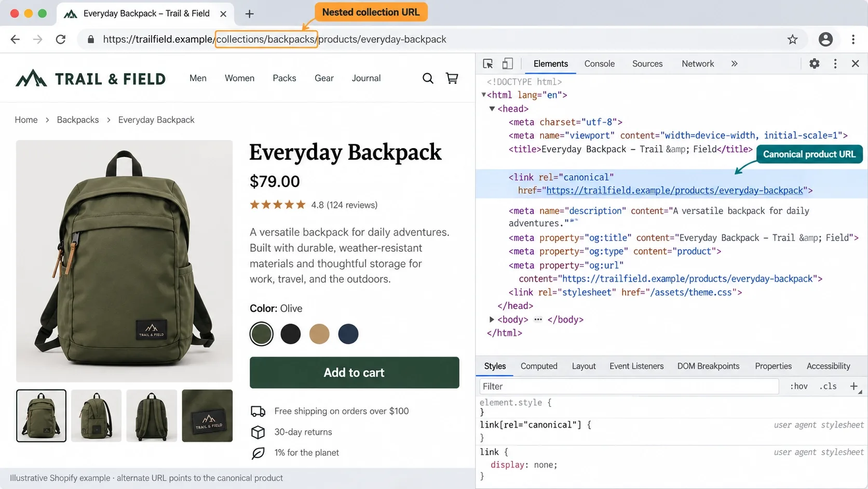Click the Trail & Field logo
The image size is (868, 489).
tap(91, 78)
